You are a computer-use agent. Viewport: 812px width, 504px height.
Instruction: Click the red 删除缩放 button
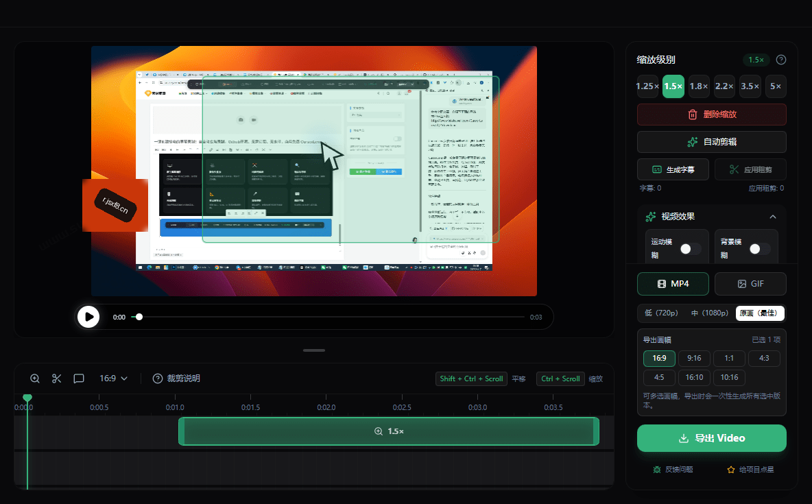point(712,115)
